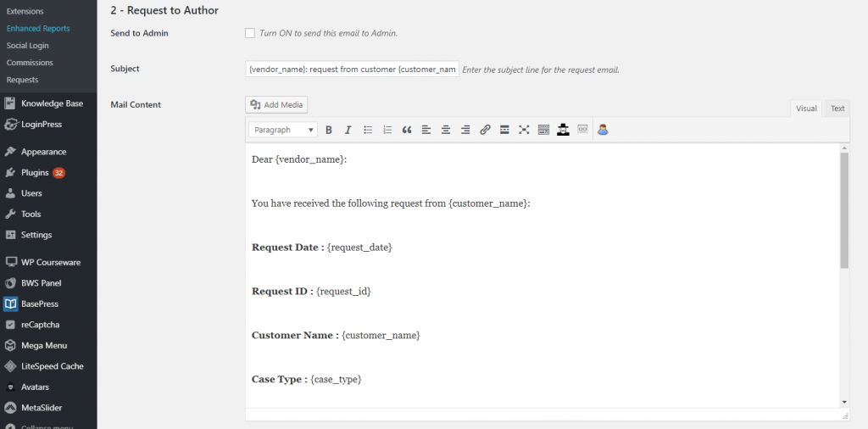Image resolution: width=868 pixels, height=429 pixels.
Task: Click the man-with-hat icon in the toolbar
Action: point(563,130)
